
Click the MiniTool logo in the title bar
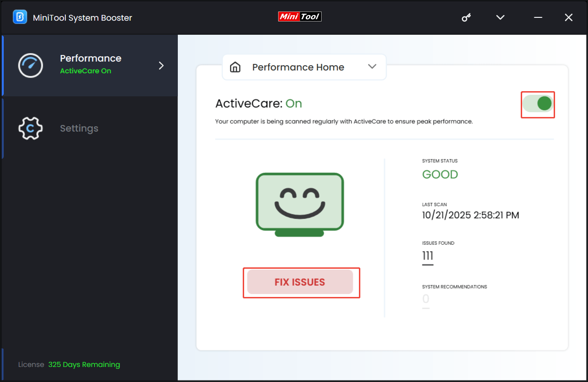(x=300, y=16)
